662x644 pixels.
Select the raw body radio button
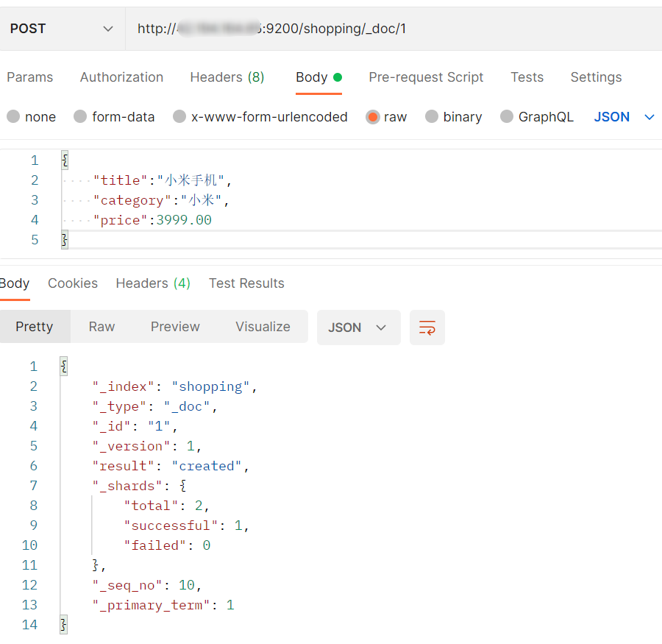coord(373,117)
